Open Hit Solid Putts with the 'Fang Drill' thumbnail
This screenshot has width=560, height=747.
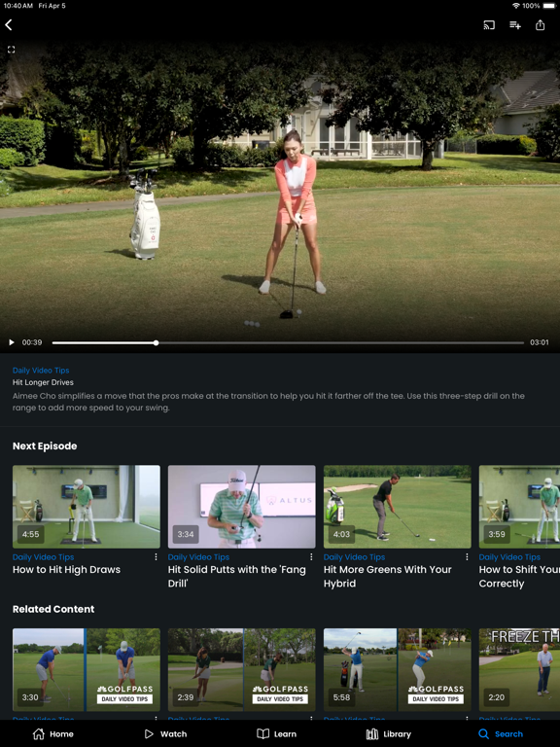[x=241, y=507]
